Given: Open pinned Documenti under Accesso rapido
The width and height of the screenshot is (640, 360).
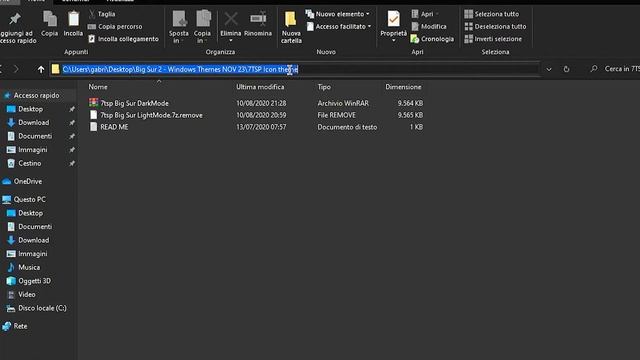Looking at the screenshot, I should pos(35,136).
